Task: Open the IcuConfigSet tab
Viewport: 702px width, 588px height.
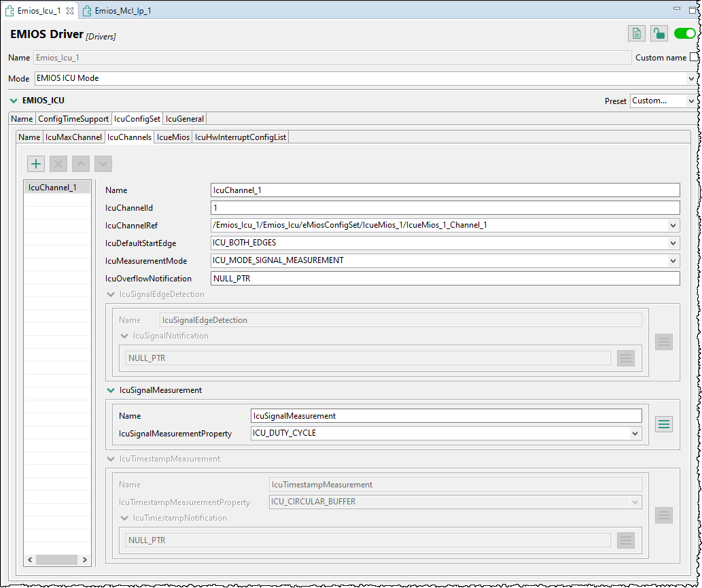Action: coord(137,119)
